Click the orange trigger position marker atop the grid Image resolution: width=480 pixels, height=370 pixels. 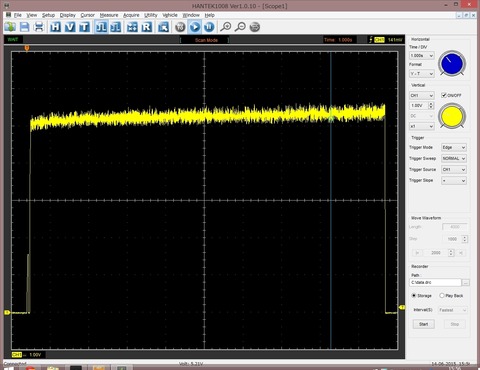(x=27, y=48)
